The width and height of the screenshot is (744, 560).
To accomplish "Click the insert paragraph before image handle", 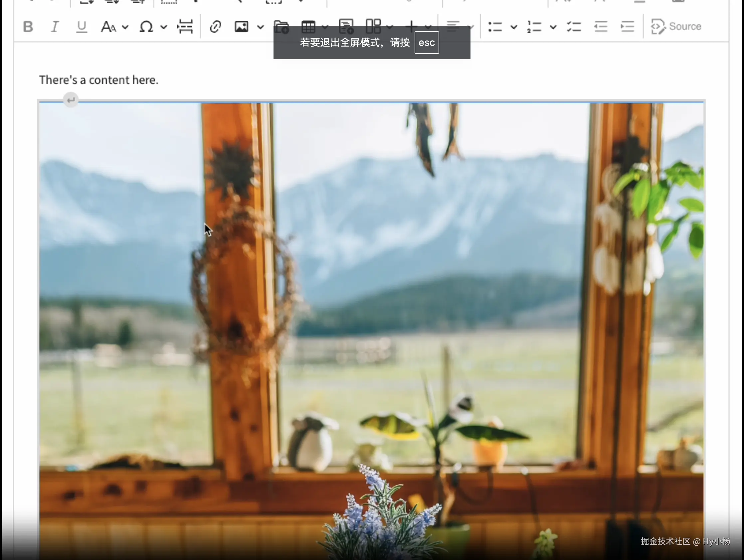I will (71, 100).
